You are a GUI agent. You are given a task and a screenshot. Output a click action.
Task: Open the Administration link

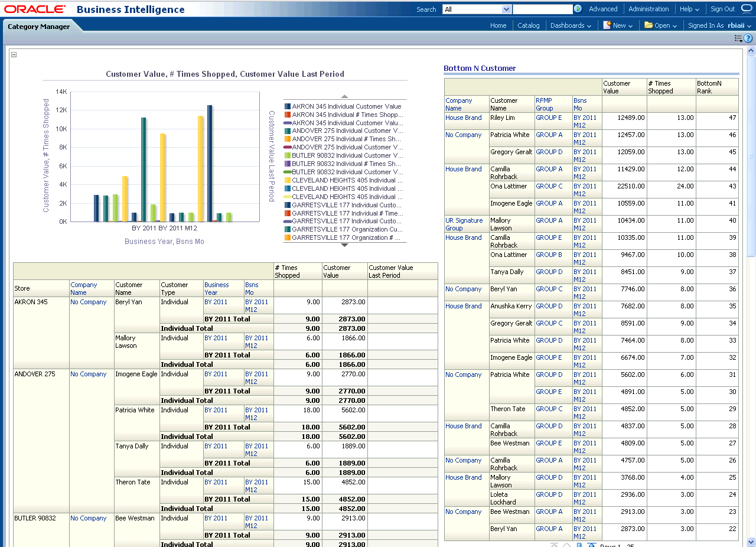coord(649,9)
